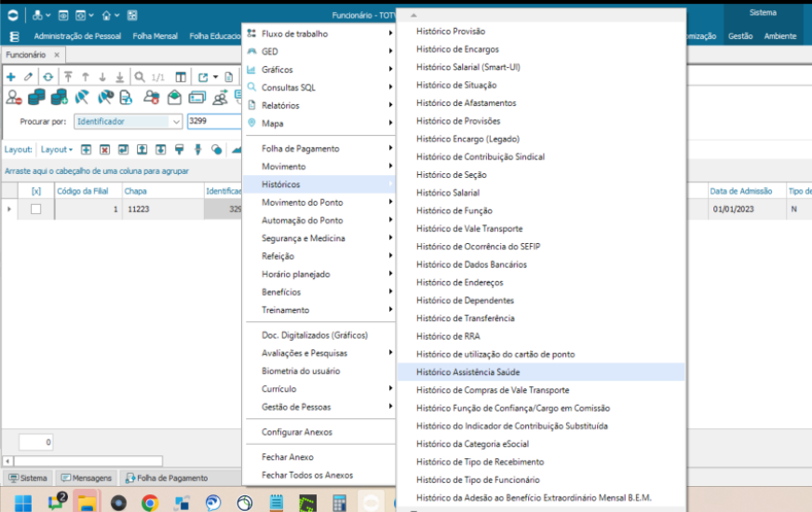The image size is (812, 512).
Task: Click the ID cards icon
Action: [197, 97]
